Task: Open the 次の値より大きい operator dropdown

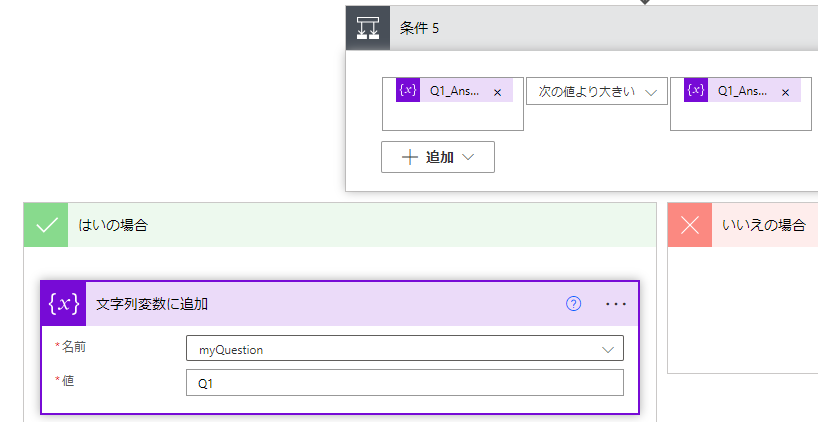Action: coord(596,91)
